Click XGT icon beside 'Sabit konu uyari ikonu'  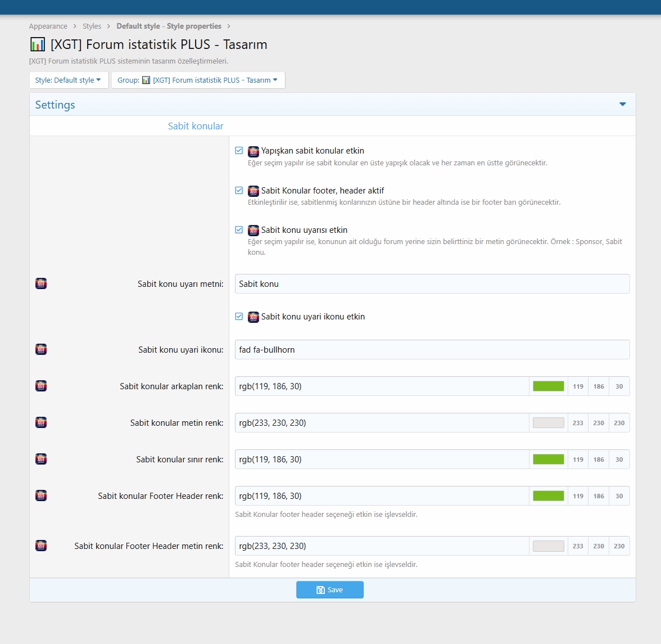click(x=41, y=349)
